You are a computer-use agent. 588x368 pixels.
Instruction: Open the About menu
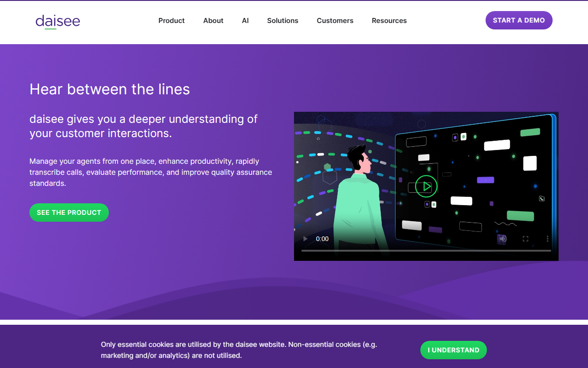pyautogui.click(x=213, y=21)
